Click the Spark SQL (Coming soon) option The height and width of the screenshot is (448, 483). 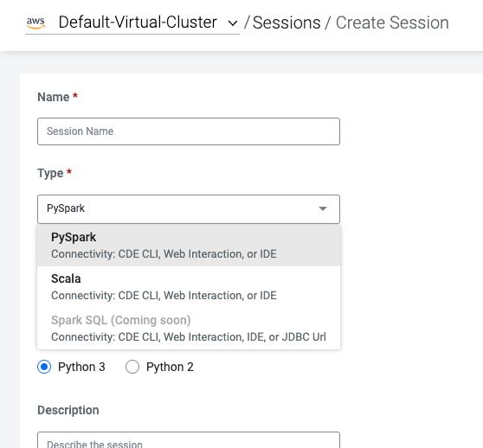(x=189, y=329)
